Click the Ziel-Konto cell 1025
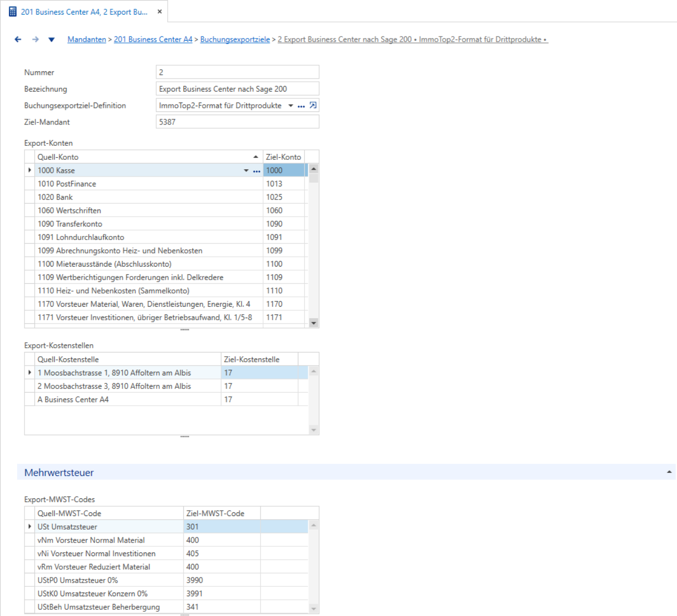Image resolution: width=677 pixels, height=616 pixels. [284, 197]
